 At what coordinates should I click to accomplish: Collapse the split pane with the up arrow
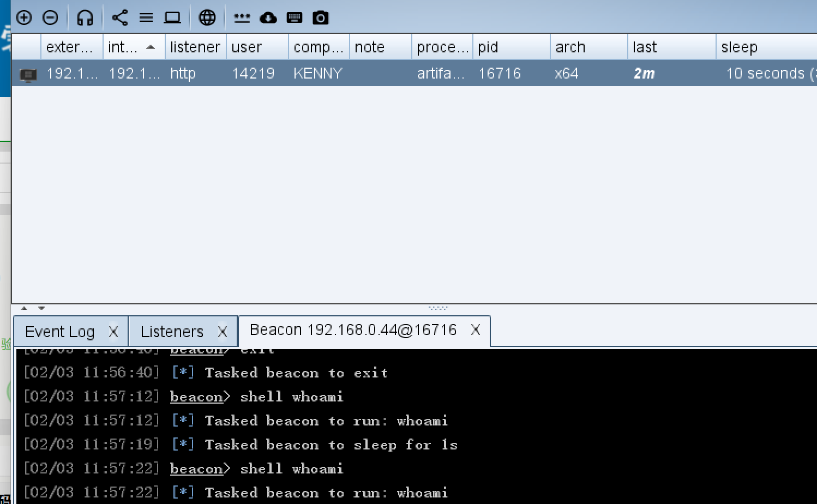tap(24, 308)
